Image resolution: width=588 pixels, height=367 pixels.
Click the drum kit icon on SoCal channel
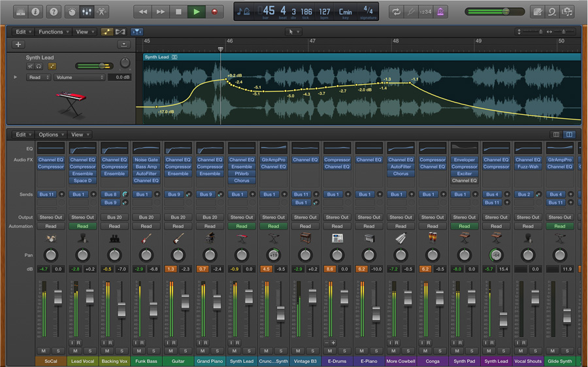51,239
